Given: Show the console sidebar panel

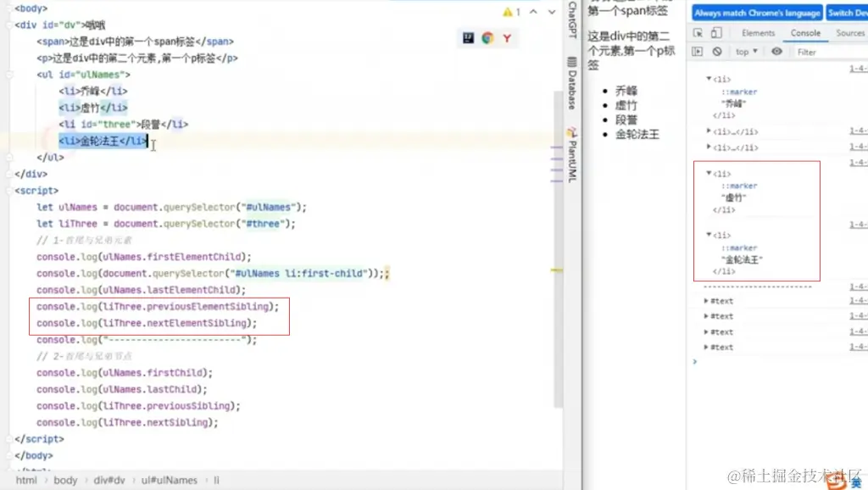Looking at the screenshot, I should tap(698, 52).
